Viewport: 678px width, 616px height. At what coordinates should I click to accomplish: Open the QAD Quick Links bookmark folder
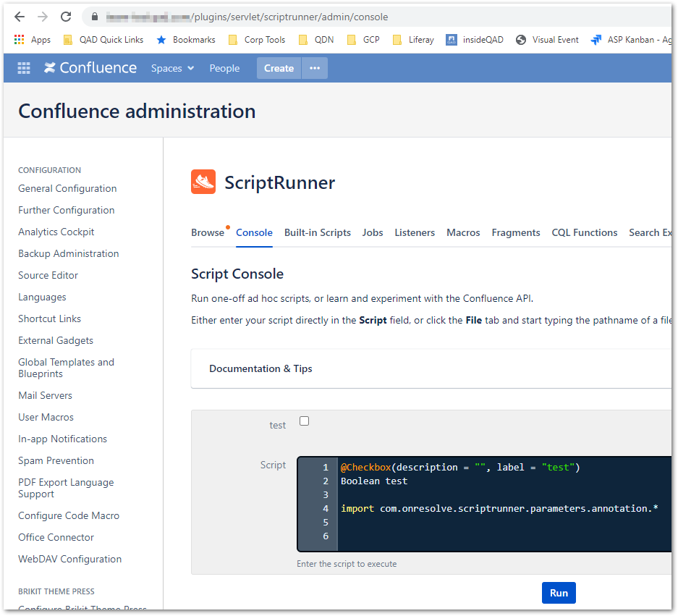(x=103, y=40)
